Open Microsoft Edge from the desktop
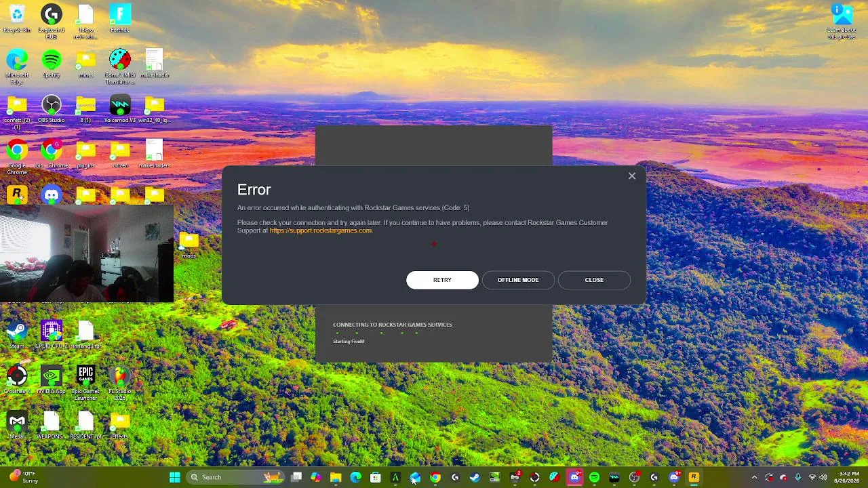This screenshot has width=868, height=488. 17,66
